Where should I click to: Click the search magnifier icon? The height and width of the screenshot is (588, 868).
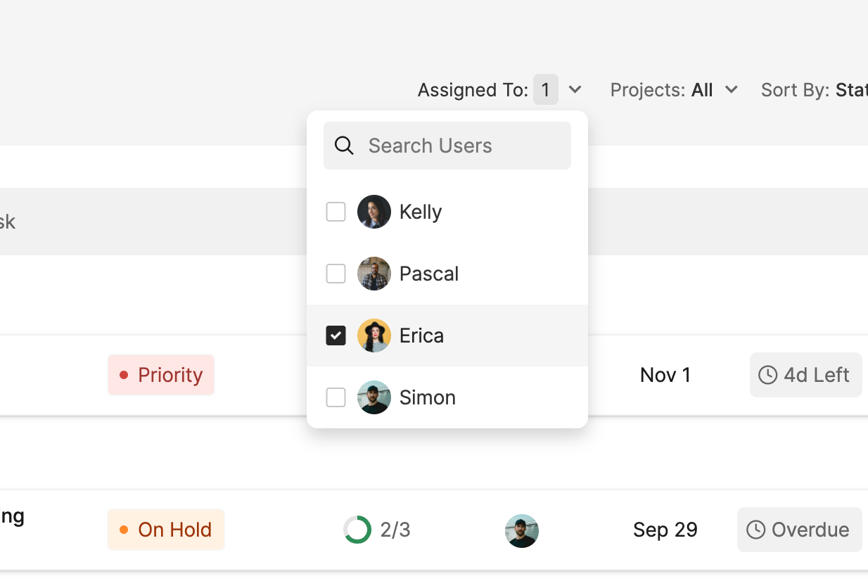click(344, 146)
